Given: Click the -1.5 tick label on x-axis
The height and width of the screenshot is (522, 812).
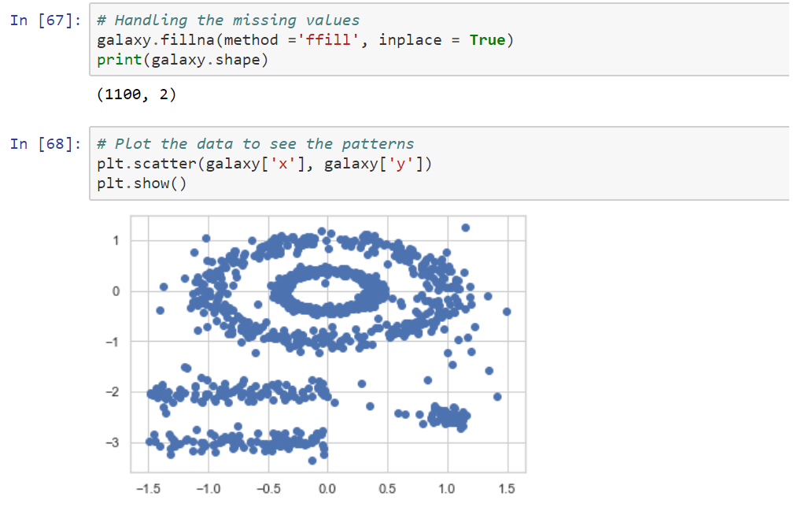Looking at the screenshot, I should (149, 487).
